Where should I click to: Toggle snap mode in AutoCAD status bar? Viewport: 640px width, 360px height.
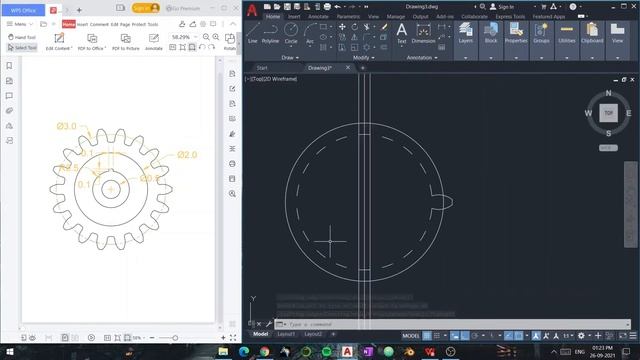click(x=437, y=336)
